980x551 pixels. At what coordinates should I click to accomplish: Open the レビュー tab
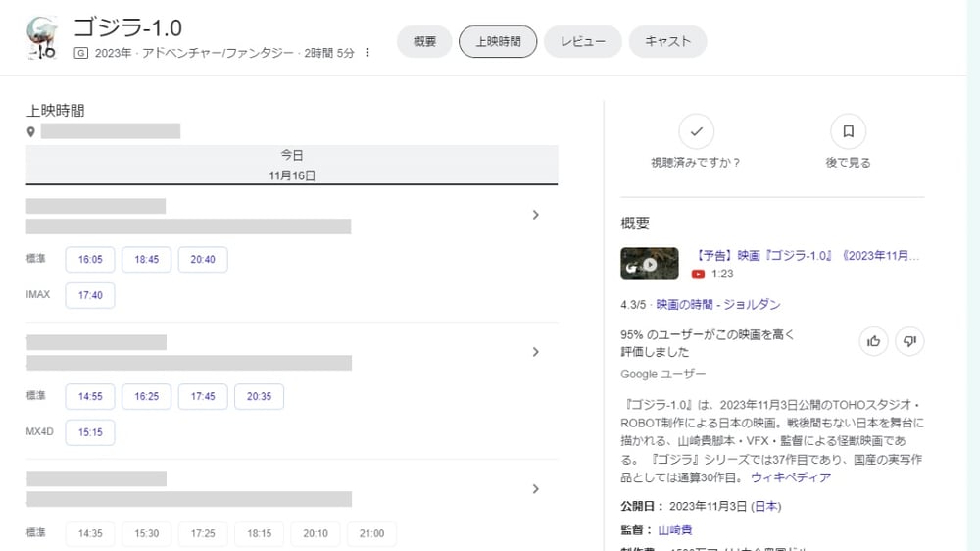(x=583, y=42)
